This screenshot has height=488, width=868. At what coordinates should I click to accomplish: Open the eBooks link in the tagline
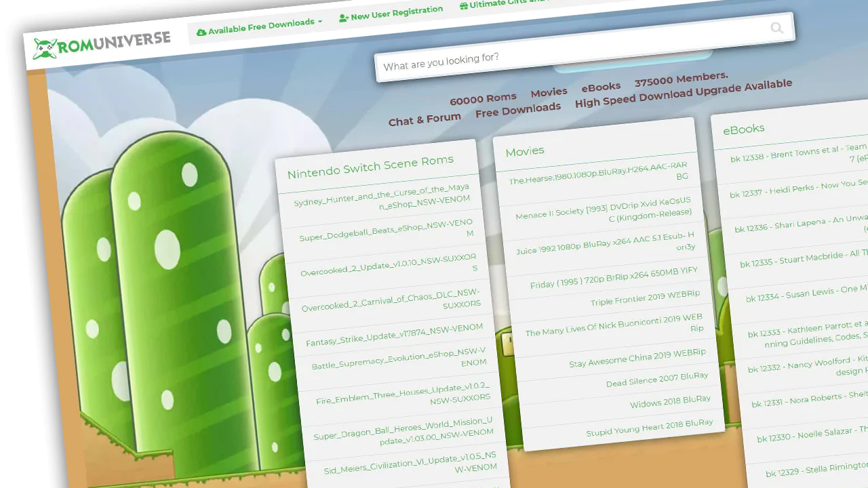[601, 87]
